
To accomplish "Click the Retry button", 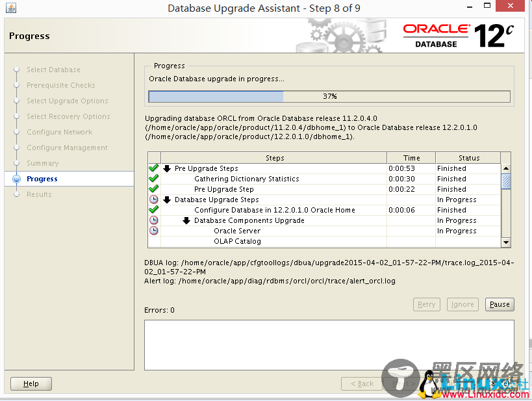I will click(x=427, y=304).
